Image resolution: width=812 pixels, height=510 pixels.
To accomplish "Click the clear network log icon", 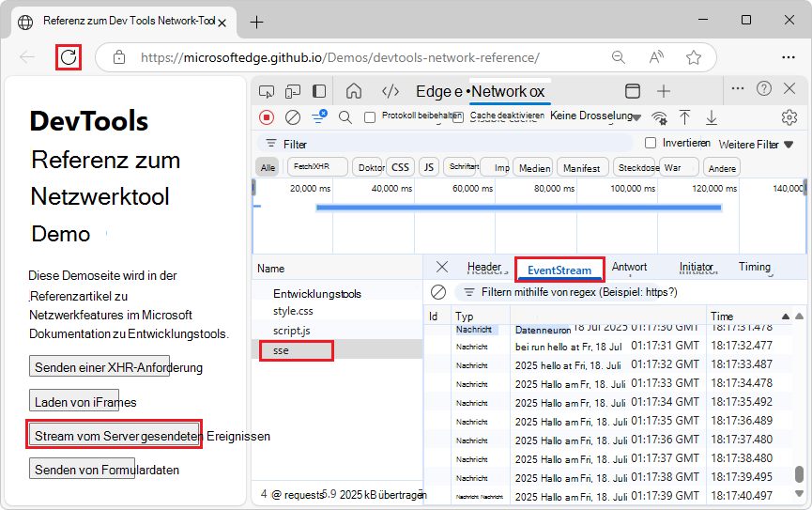I will pos(293,117).
